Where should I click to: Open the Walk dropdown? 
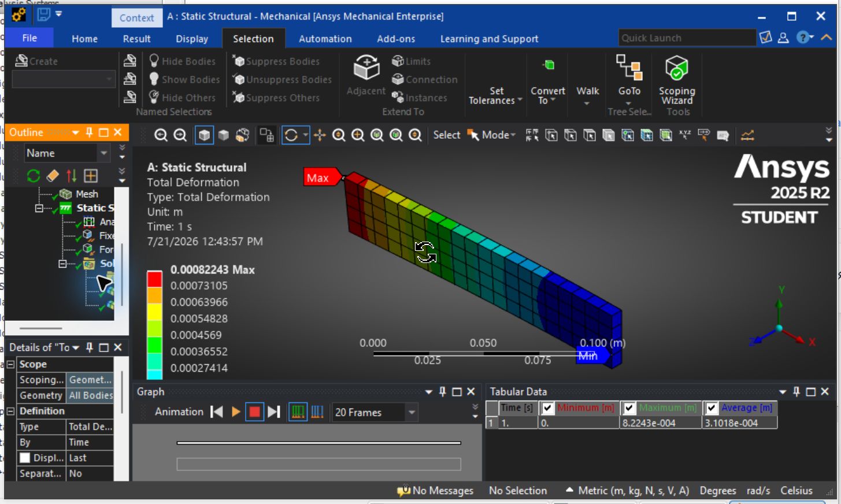point(587,95)
